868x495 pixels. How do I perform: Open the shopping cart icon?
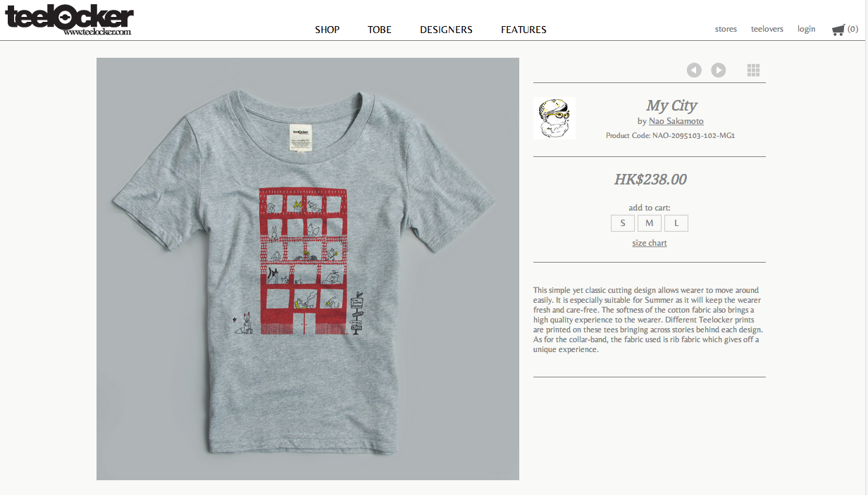[838, 30]
